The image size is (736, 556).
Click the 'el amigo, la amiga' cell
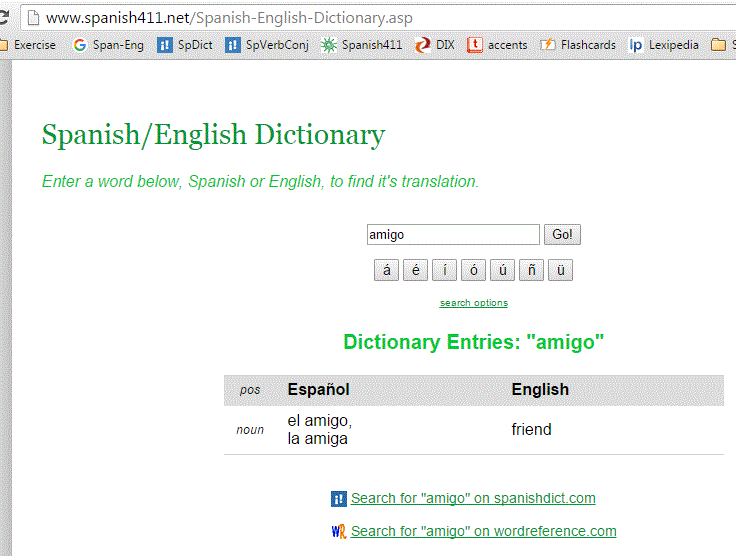click(x=320, y=430)
